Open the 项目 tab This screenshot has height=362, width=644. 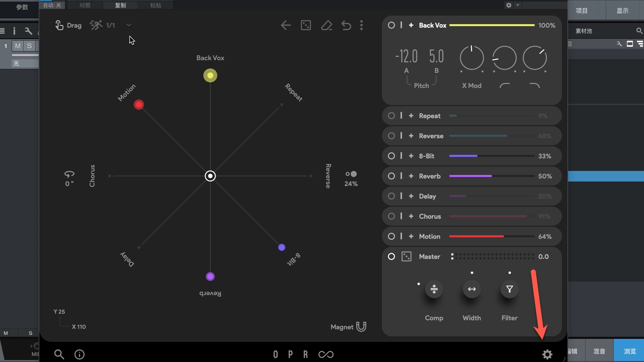click(582, 10)
